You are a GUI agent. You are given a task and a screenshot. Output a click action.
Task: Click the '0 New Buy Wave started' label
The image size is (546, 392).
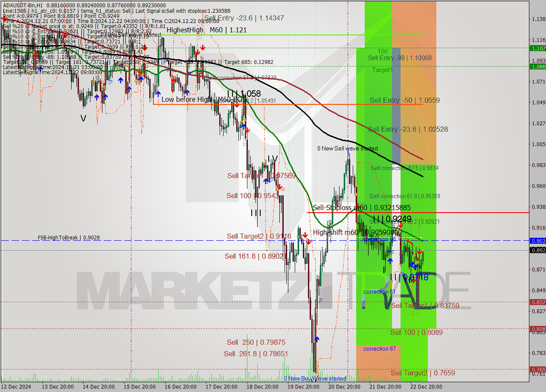pos(315,378)
